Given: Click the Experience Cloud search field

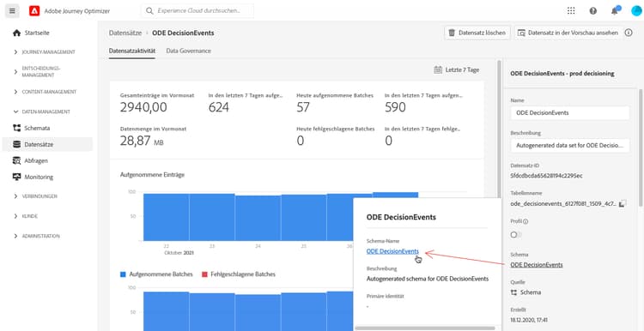Looking at the screenshot, I should (x=197, y=10).
